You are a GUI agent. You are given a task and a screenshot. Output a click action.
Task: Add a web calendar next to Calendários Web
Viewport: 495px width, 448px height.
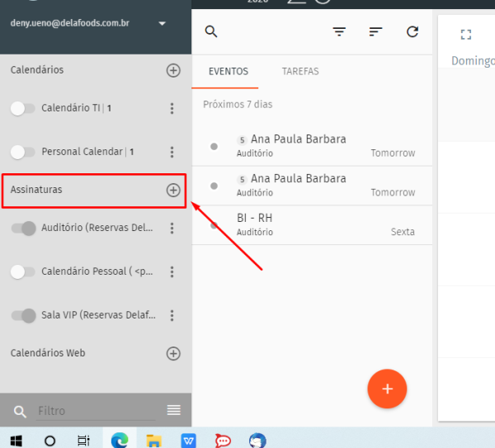pos(173,353)
